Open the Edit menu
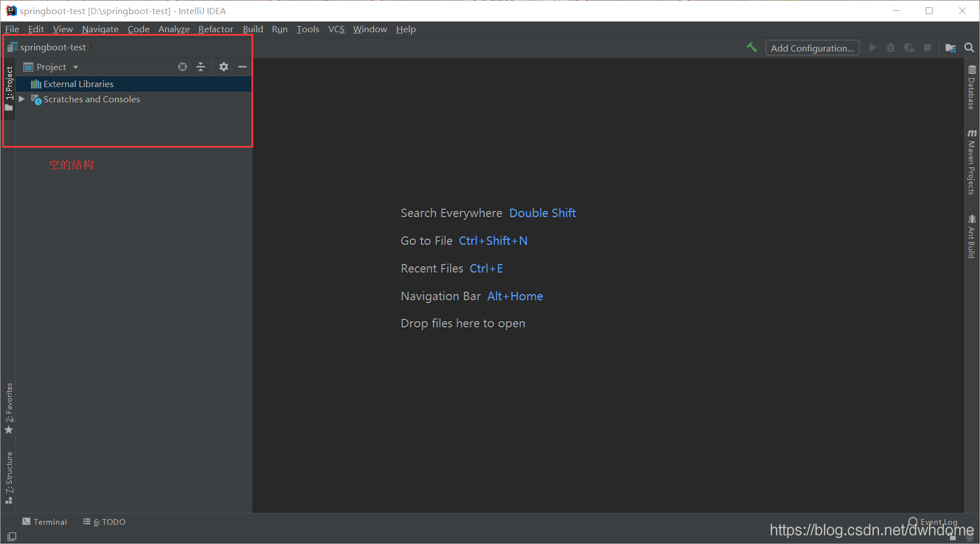 click(x=36, y=29)
